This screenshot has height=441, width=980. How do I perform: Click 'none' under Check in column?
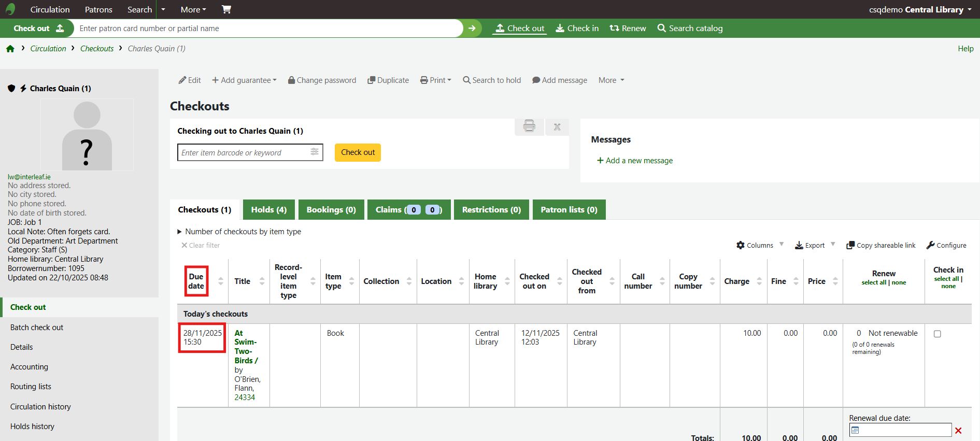coord(948,286)
